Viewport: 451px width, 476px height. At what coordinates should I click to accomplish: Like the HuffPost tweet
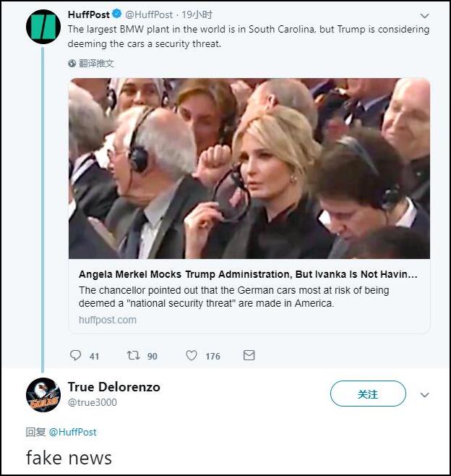192,355
